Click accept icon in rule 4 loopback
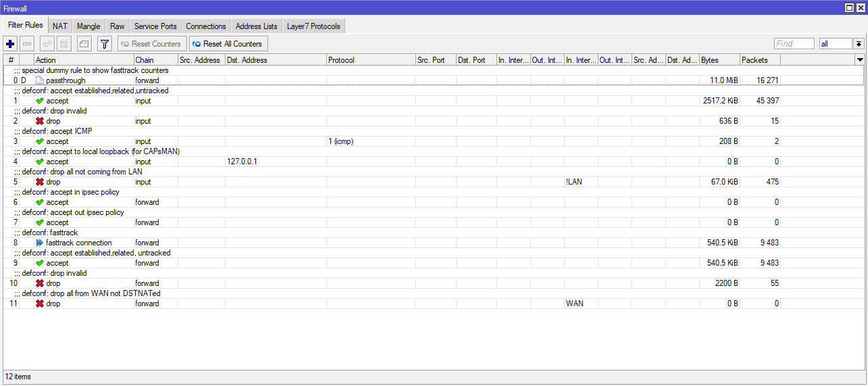 pyautogui.click(x=40, y=162)
